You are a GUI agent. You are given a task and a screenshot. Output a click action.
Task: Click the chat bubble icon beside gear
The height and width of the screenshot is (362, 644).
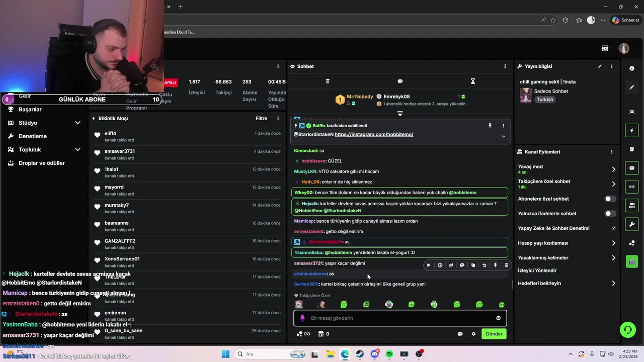pos(460,334)
